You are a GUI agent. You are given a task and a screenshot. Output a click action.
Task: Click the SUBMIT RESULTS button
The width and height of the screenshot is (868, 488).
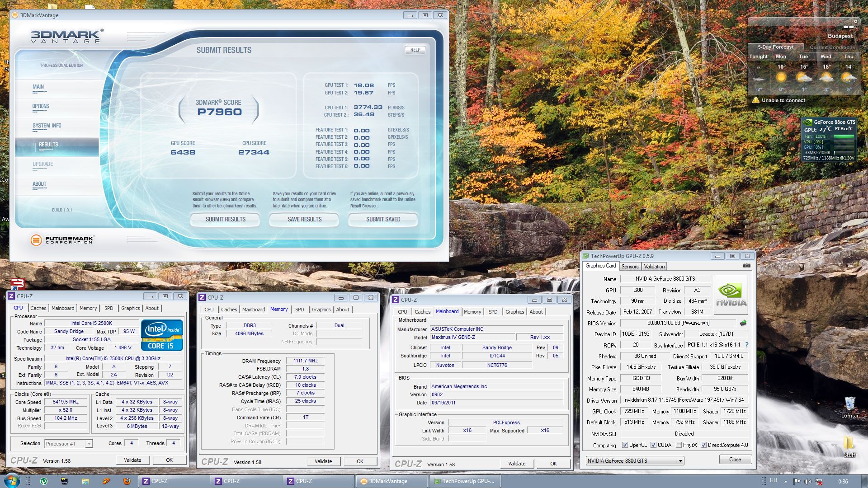tap(225, 219)
